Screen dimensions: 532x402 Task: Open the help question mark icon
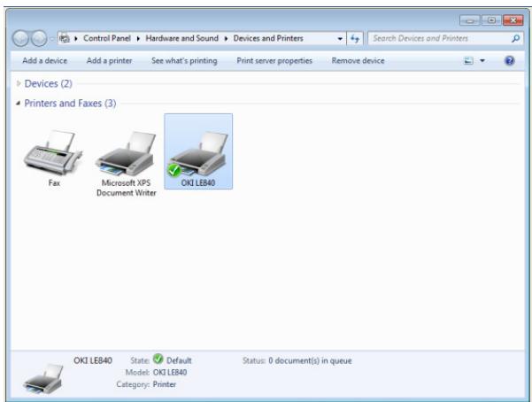tap(509, 61)
